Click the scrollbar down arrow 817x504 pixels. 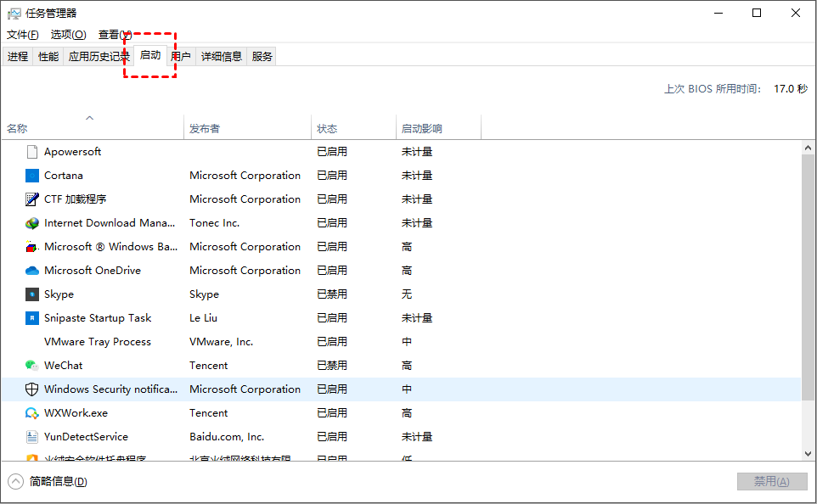[x=809, y=454]
